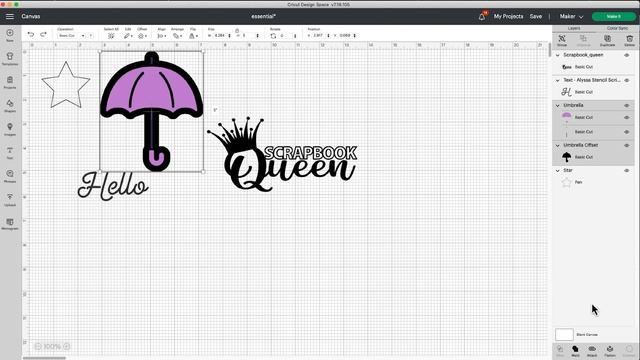Toggle visibility of purple umbrella Basic Cut sublayer
Screen dimensions: 640x360
click(627, 118)
